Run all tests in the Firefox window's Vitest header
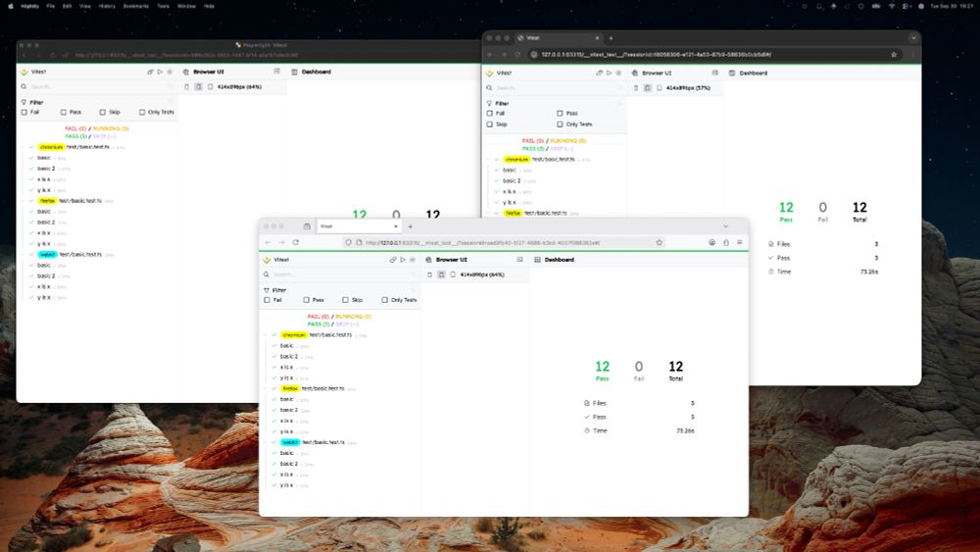Image resolution: width=980 pixels, height=552 pixels. pyautogui.click(x=403, y=260)
